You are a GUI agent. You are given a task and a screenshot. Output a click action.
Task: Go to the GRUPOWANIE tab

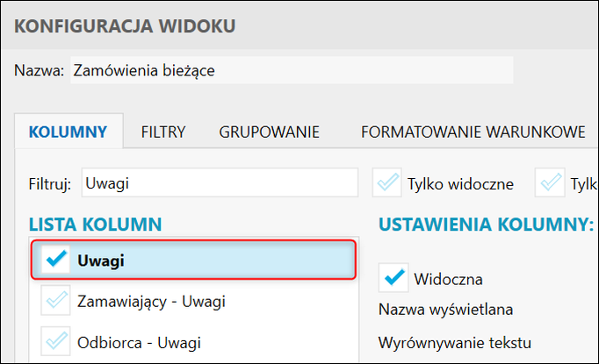click(269, 132)
